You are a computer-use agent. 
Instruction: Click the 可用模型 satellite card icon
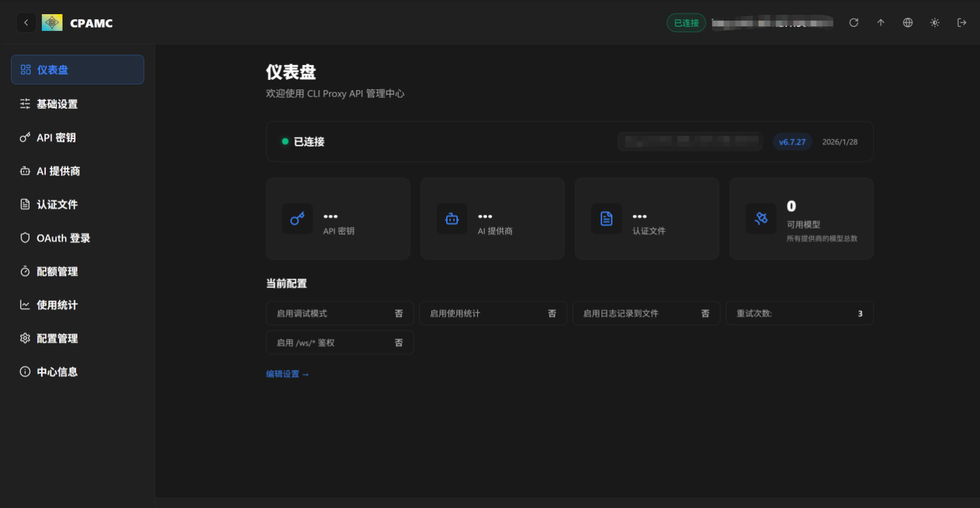[x=761, y=219]
